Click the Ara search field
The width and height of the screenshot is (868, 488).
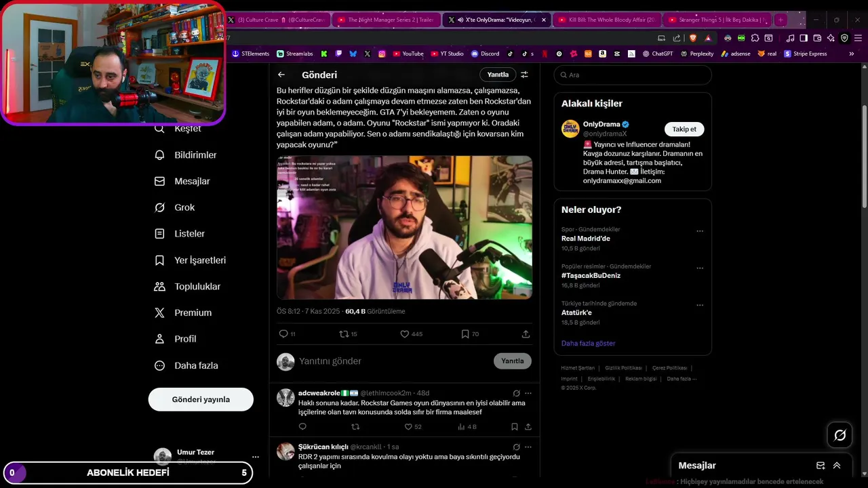633,75
